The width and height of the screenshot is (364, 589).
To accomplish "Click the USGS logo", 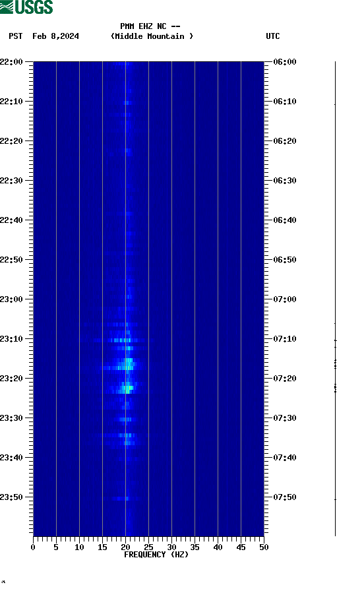I will (26, 7).
